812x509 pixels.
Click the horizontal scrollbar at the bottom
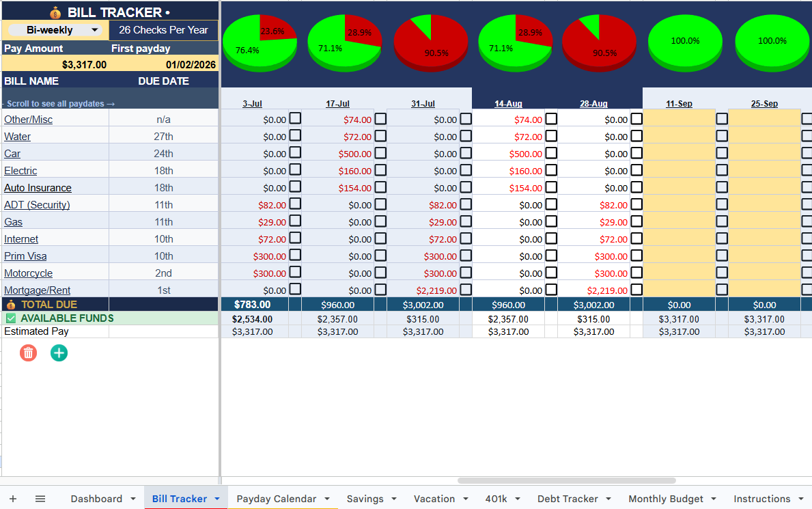567,480
